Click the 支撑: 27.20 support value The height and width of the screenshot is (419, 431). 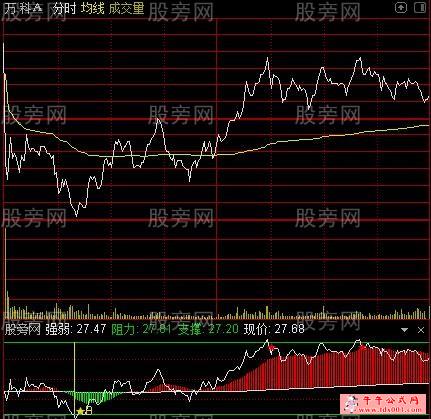pyautogui.click(x=208, y=329)
